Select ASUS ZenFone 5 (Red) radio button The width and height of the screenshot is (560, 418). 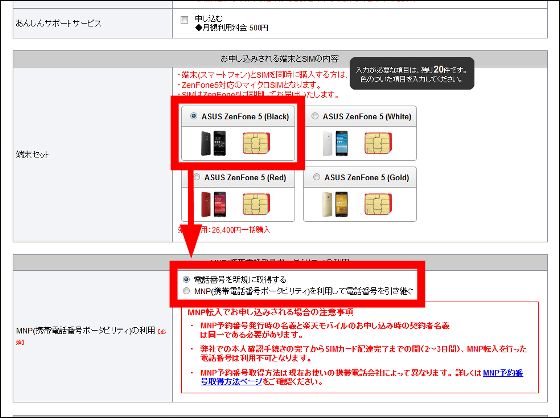[197, 177]
